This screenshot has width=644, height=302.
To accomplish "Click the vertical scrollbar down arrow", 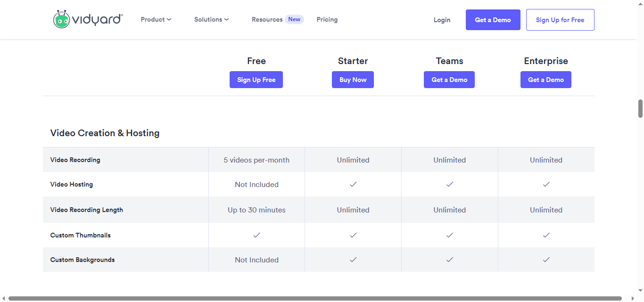I will pyautogui.click(x=640, y=291).
